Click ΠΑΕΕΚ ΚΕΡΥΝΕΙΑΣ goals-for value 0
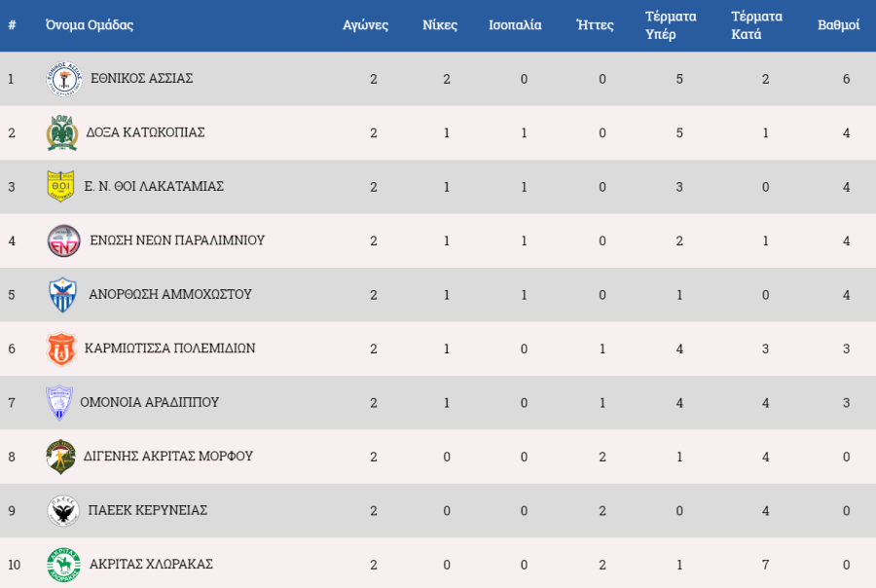This screenshot has width=876, height=588. point(679,511)
